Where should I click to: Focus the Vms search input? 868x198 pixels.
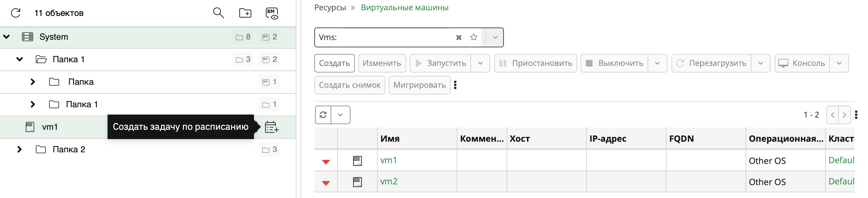tap(396, 37)
